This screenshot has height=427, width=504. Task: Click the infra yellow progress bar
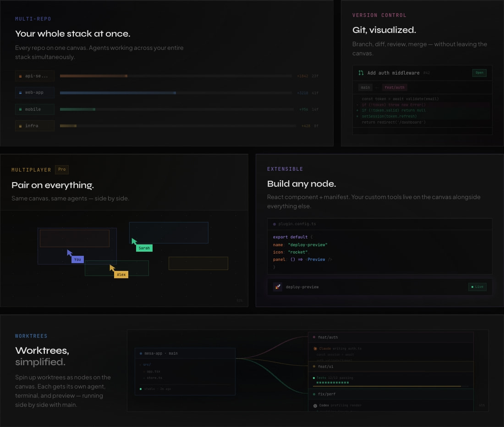coord(68,126)
